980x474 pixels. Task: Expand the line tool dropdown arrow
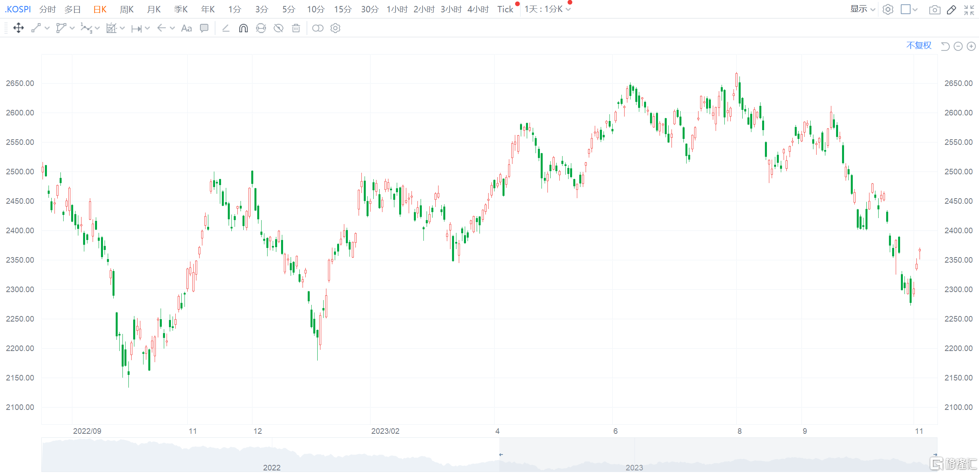[47, 28]
